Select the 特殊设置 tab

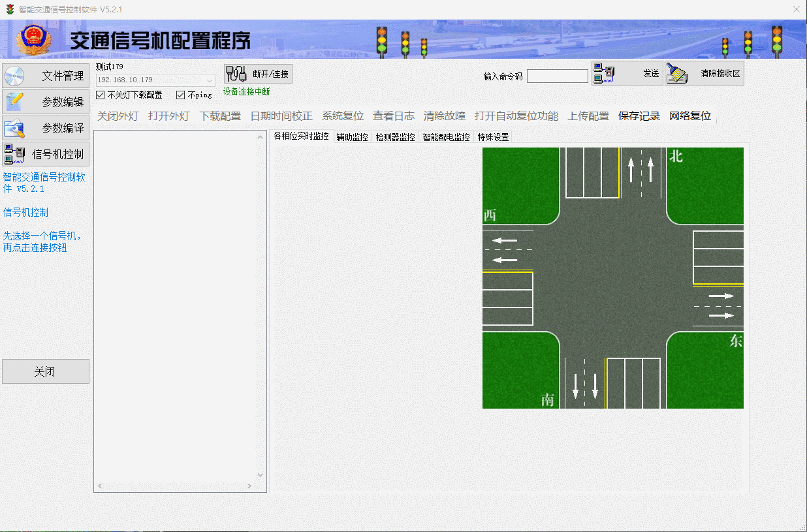coord(493,137)
